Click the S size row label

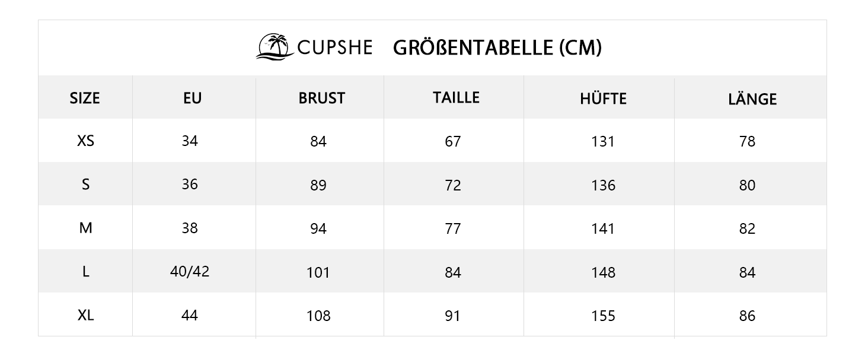coord(86,185)
